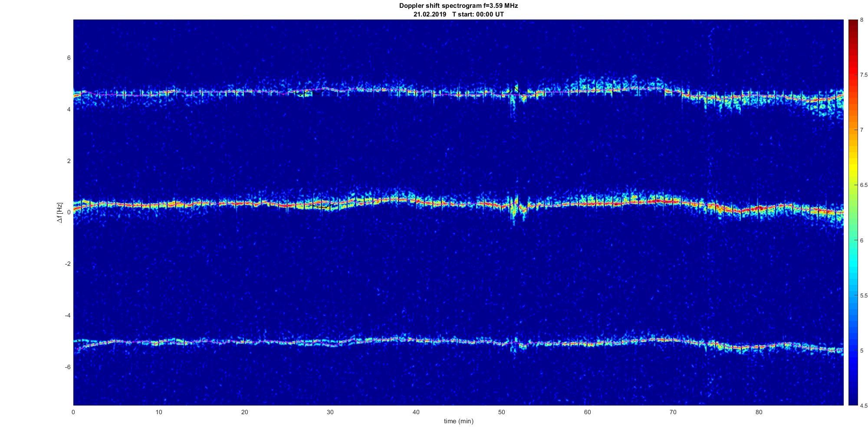Click the x-axis tick label '30'

330,412
